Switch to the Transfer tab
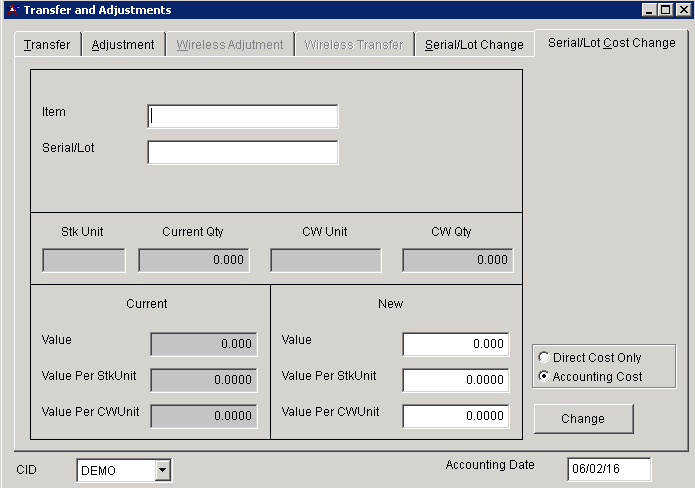This screenshot has height=488, width=695. [x=47, y=45]
